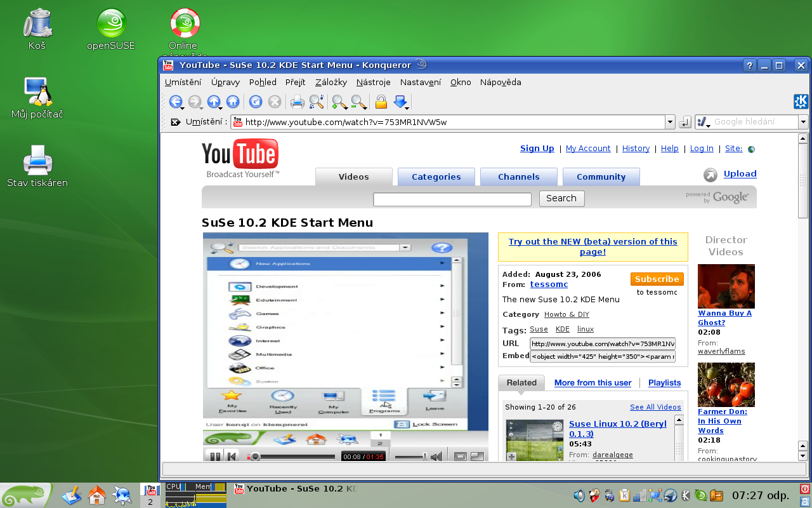Open More from this user link
Viewport: 812px width, 508px height.
593,382
